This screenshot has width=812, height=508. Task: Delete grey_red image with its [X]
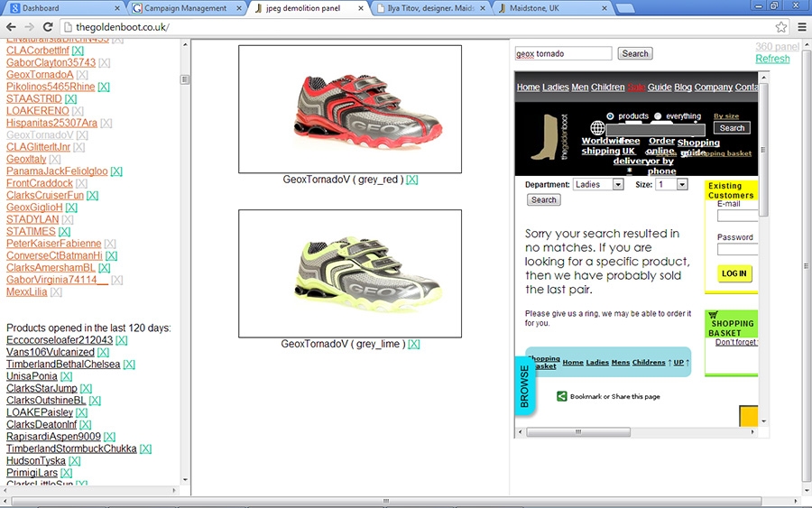411,180
